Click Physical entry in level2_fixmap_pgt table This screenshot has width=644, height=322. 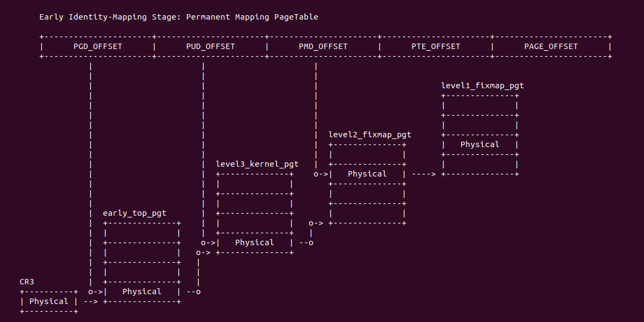click(367, 174)
